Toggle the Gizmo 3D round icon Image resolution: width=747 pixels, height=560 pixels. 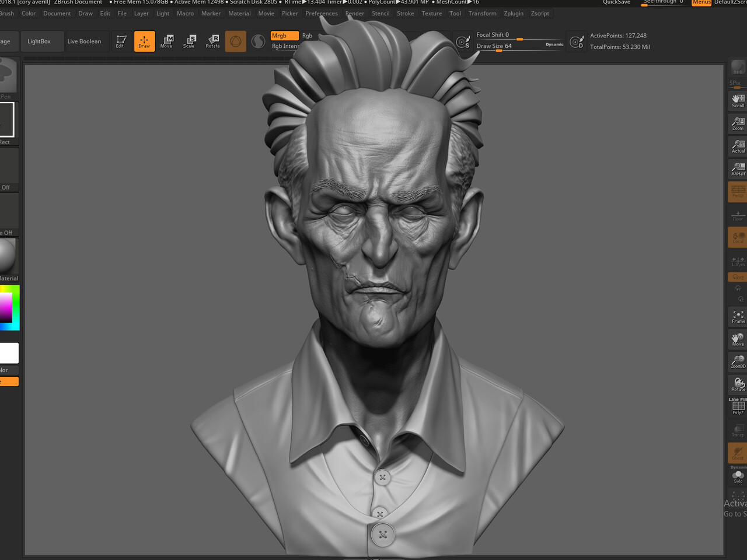pyautogui.click(x=236, y=41)
